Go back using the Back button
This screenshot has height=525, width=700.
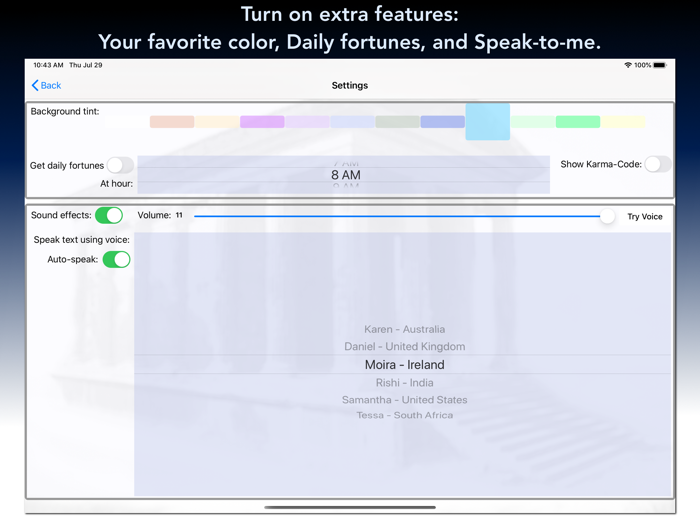click(x=46, y=85)
